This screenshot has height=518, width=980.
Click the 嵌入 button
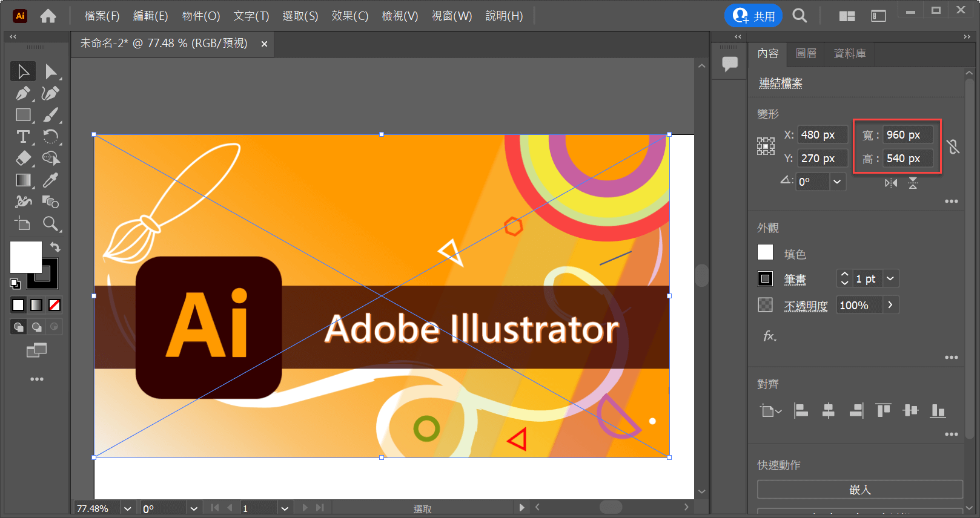click(859, 490)
